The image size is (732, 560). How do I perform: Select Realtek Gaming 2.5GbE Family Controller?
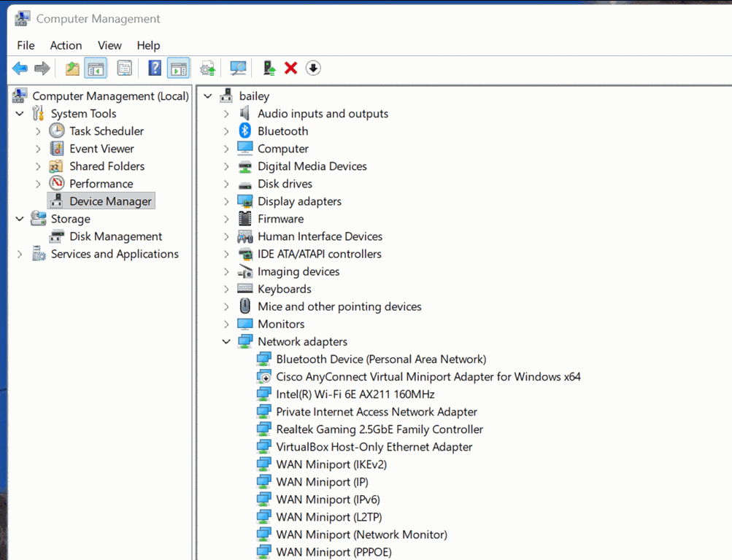380,429
